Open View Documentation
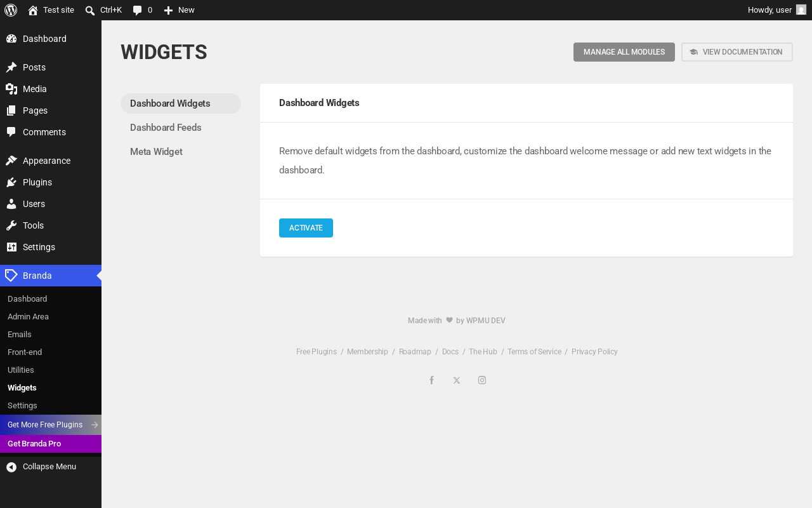 (737, 52)
